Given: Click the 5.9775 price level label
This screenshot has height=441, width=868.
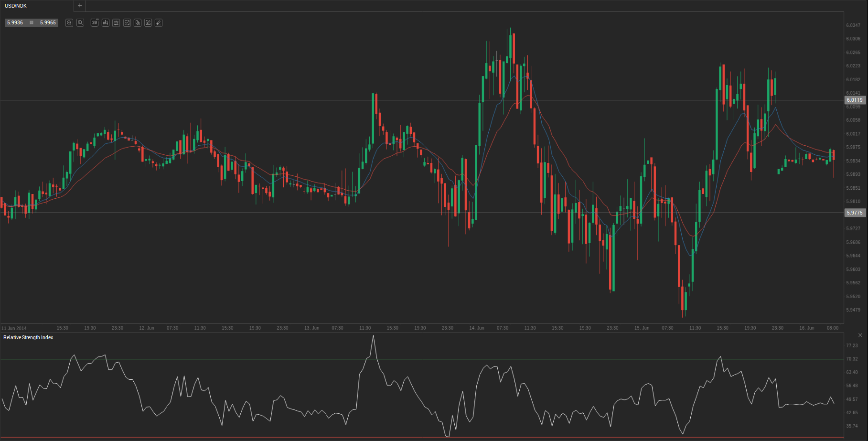Looking at the screenshot, I should click(x=855, y=213).
